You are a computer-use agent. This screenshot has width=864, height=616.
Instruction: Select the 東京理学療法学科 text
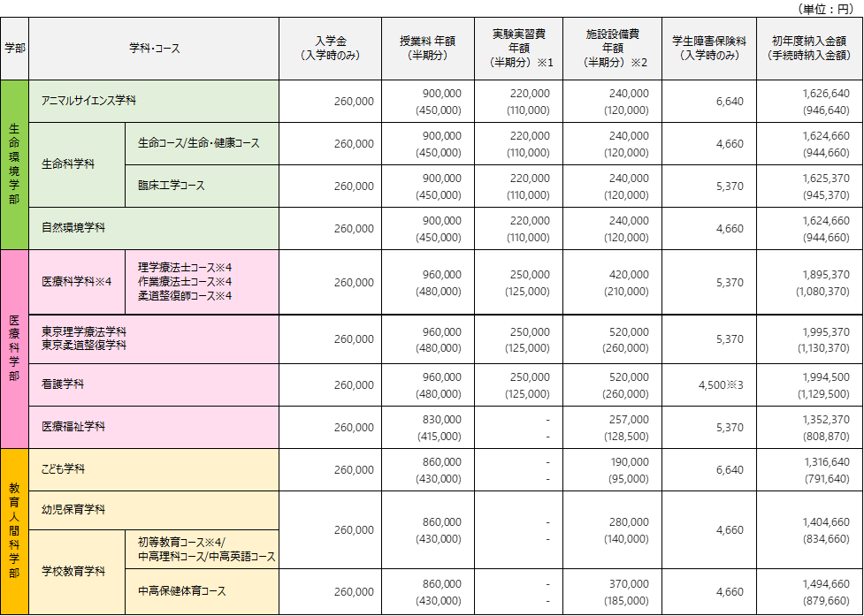point(84,332)
